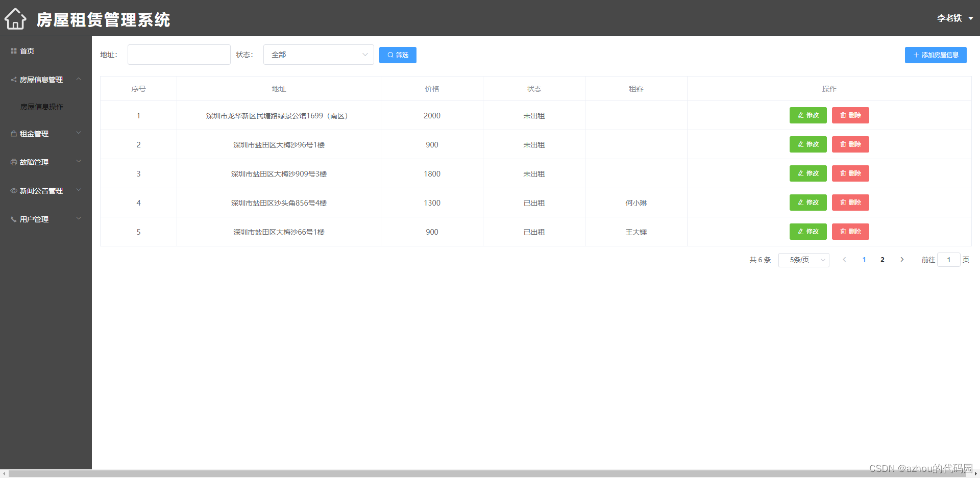Open the 李老铁 user dropdown
The width and height of the screenshot is (980, 478).
(x=955, y=18)
